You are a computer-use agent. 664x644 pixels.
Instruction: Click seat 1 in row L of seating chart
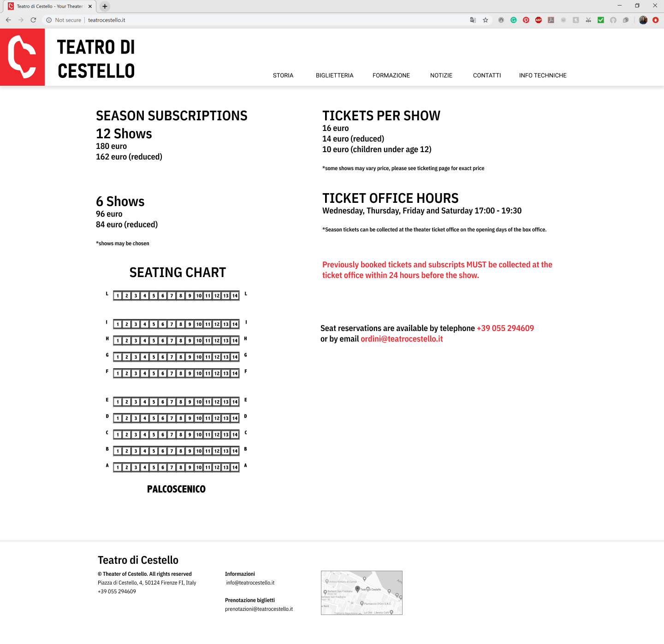click(118, 295)
